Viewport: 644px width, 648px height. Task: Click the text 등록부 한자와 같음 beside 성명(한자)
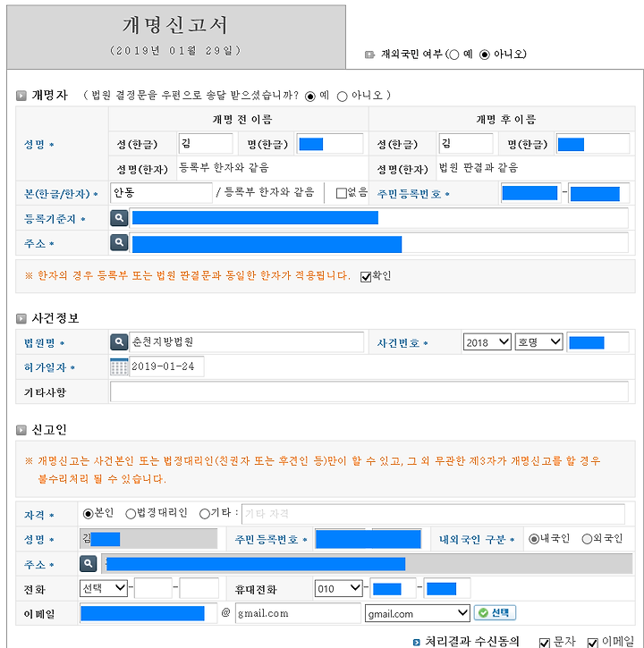click(224, 167)
